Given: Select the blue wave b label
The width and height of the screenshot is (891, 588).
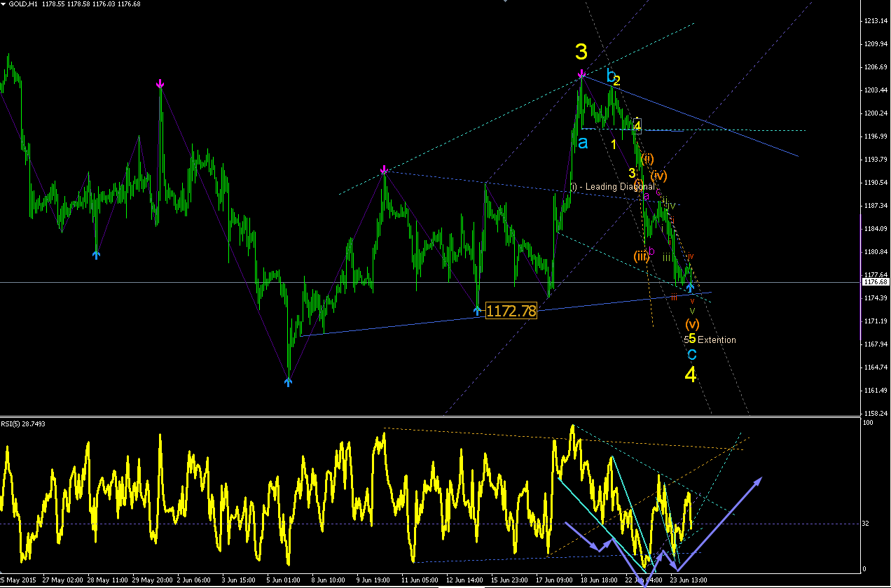Looking at the screenshot, I should (x=611, y=76).
